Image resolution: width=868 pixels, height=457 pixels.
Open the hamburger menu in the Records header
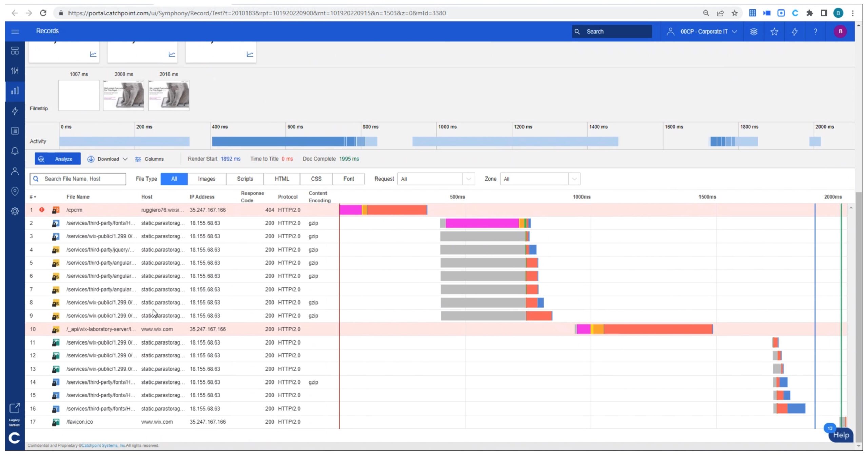(x=15, y=32)
